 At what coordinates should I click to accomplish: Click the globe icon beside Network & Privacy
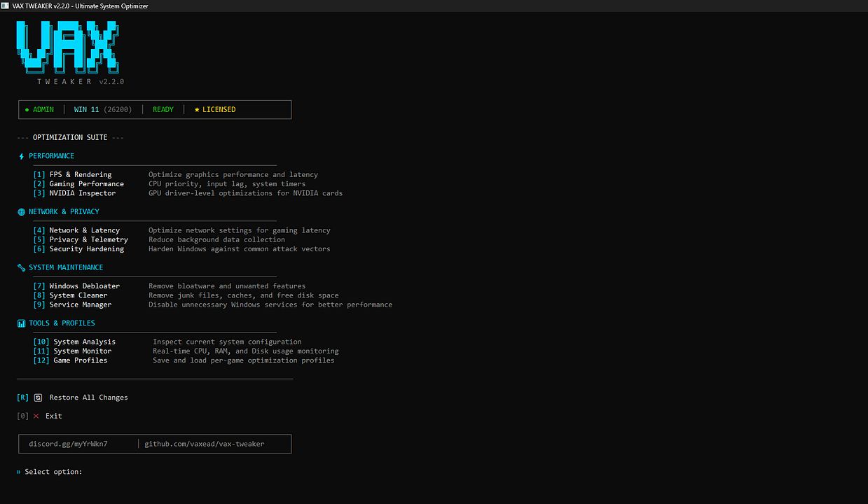tap(21, 212)
